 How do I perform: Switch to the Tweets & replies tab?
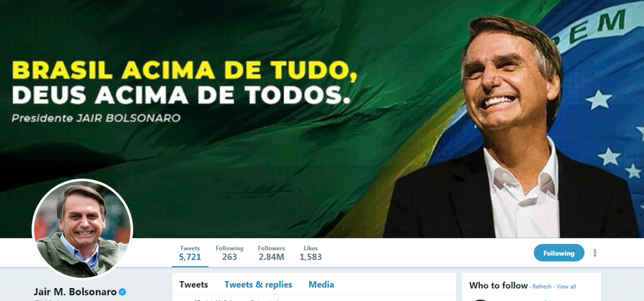coord(258,284)
